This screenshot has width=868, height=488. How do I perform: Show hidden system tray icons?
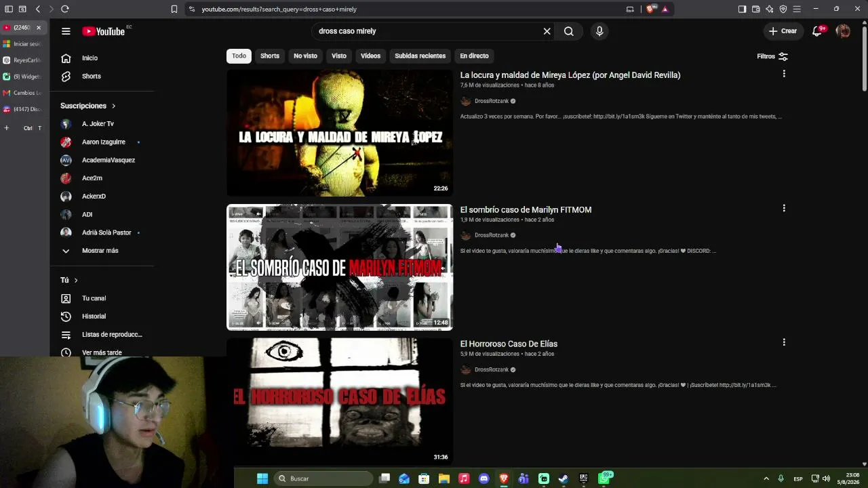(766, 479)
